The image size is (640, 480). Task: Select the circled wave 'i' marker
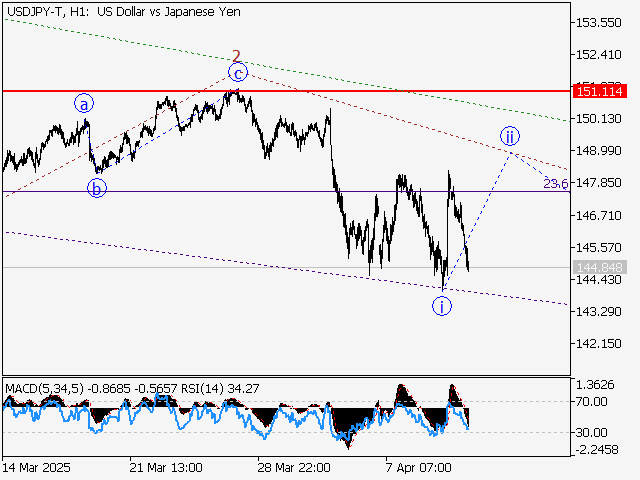pyautogui.click(x=442, y=306)
